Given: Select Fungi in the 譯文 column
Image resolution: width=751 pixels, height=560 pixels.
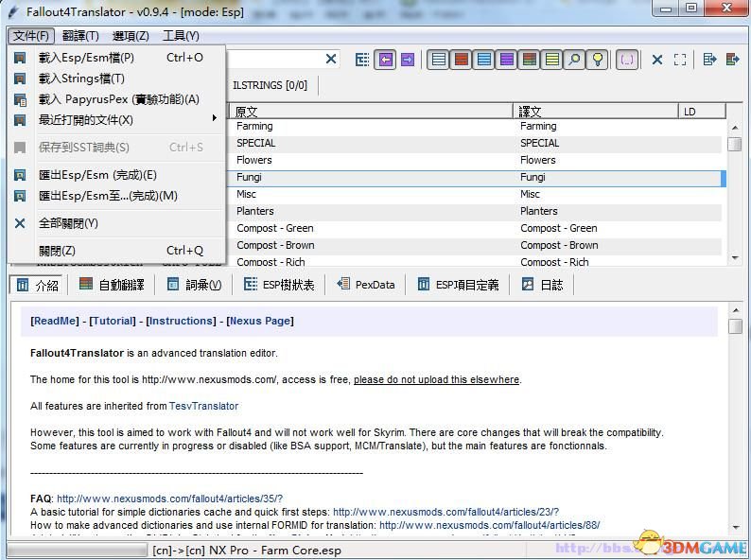Looking at the screenshot, I should click(x=533, y=177).
